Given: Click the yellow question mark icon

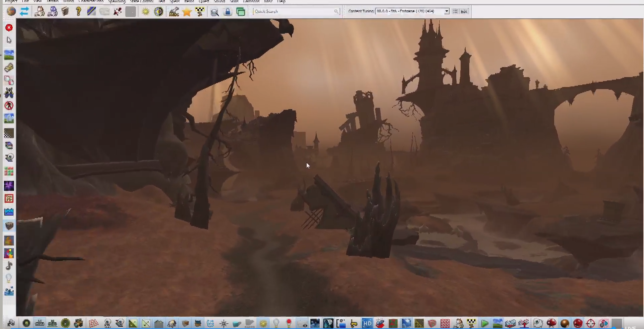Looking at the screenshot, I should point(78,12).
